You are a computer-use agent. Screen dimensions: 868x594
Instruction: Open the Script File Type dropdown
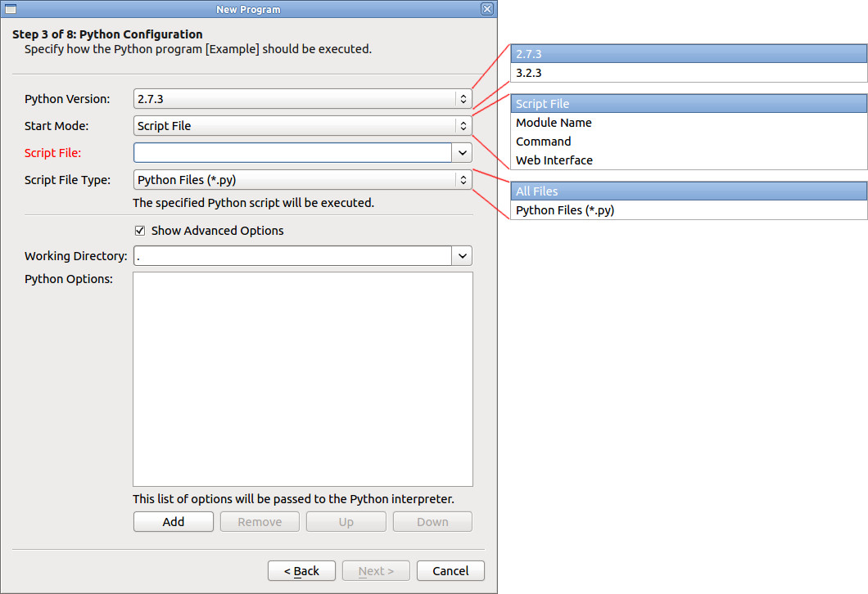coord(303,180)
